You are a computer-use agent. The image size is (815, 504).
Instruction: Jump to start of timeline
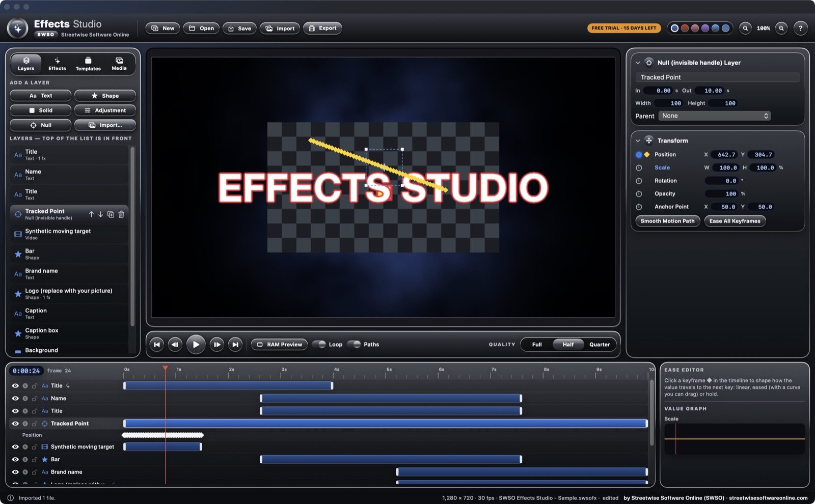[x=157, y=345]
